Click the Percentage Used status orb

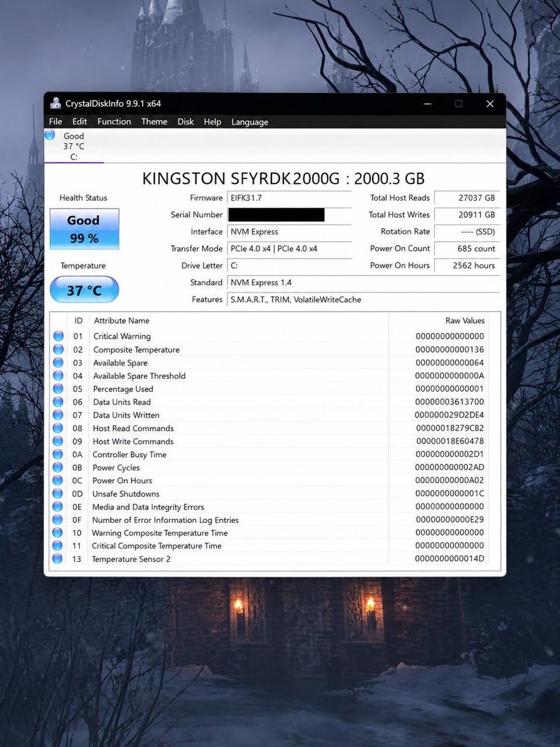coord(58,389)
